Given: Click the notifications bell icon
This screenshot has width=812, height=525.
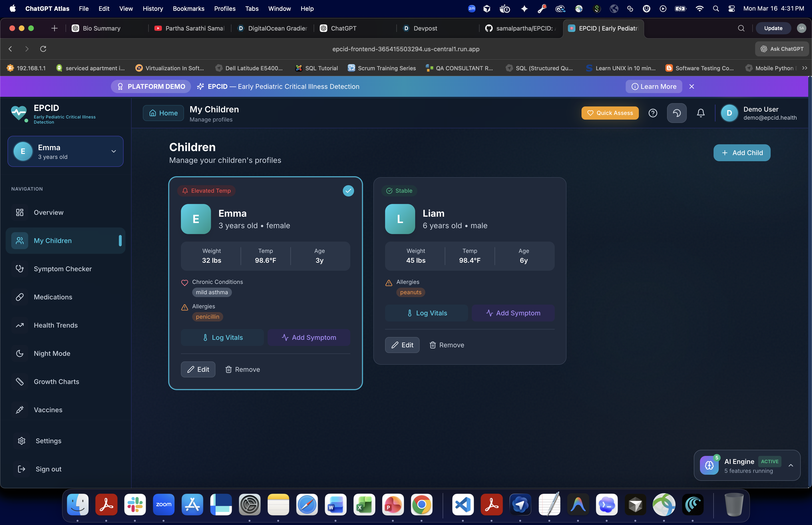Looking at the screenshot, I should (x=701, y=113).
